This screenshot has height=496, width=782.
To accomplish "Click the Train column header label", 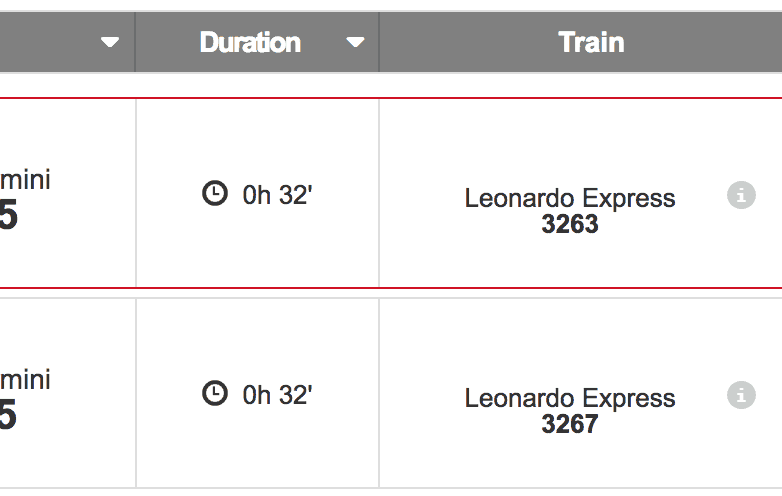I will pyautogui.click(x=591, y=42).
